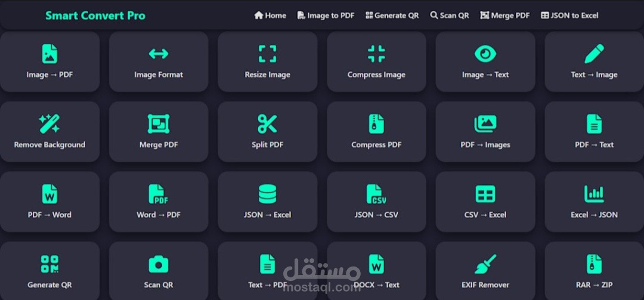Screen dimensions: 644x300
Task: Select the CSV → Excel table icon
Action: [x=485, y=194]
